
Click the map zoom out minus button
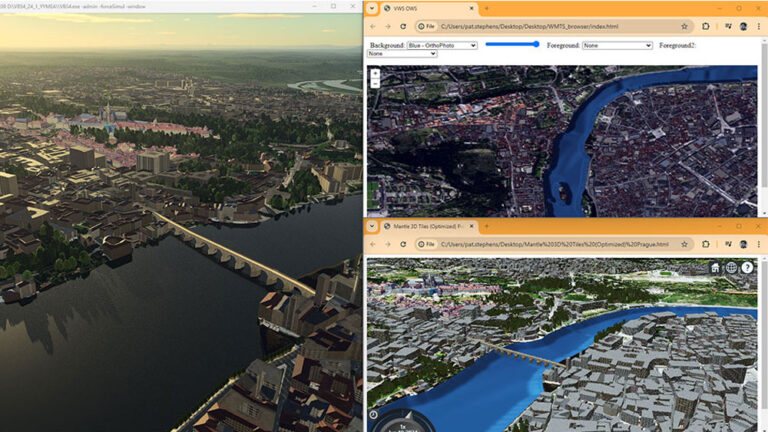click(375, 83)
